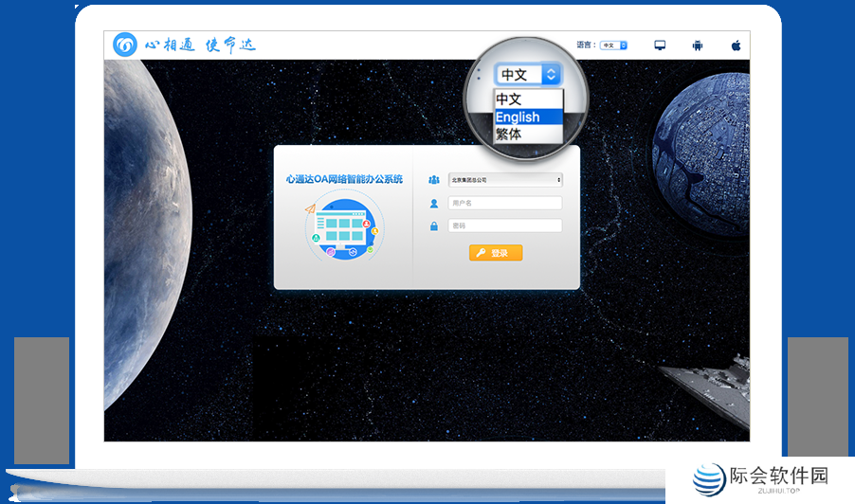Click the 际会软件园 watermark logo
855x504 pixels.
[x=761, y=479]
